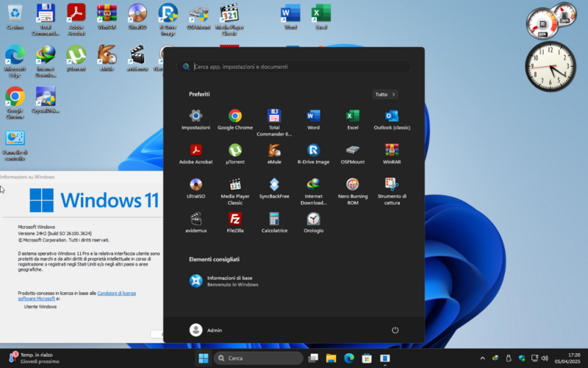Screen dimensions: 588x368
Task: Launch Strumento di cattura from Start menu
Action: point(392,191)
